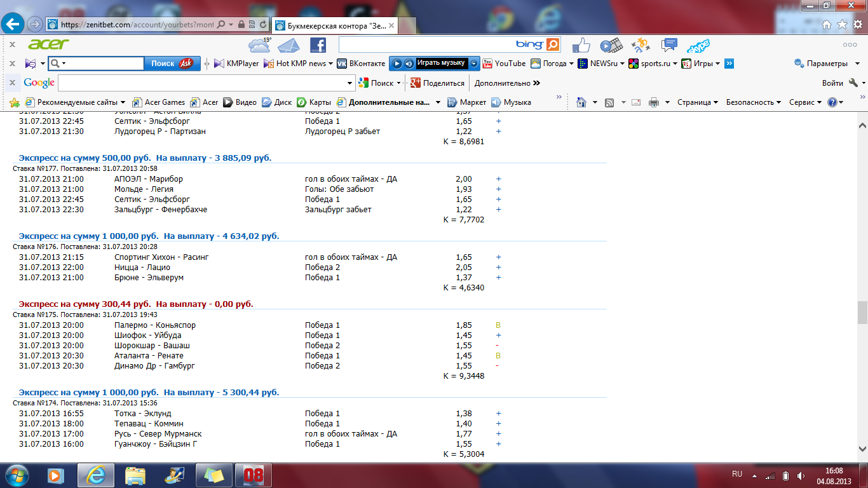This screenshot has width=868, height=488.
Task: Click the Bing search magnifier button
Action: point(553,44)
